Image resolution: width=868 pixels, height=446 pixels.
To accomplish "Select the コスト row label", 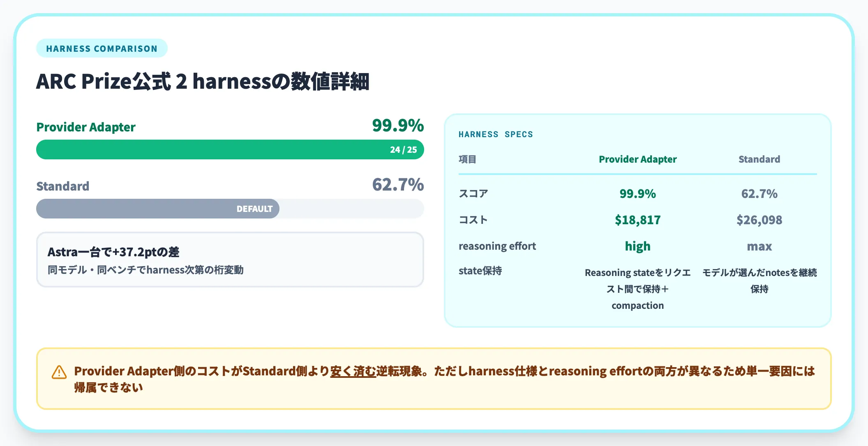I will click(473, 220).
